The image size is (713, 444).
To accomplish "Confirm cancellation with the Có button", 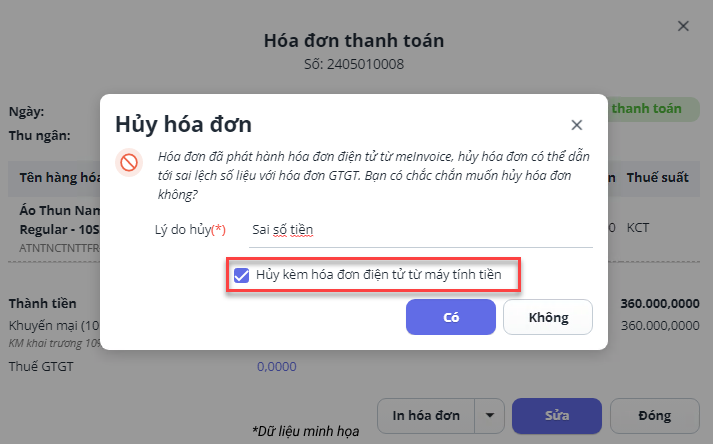I will [450, 317].
